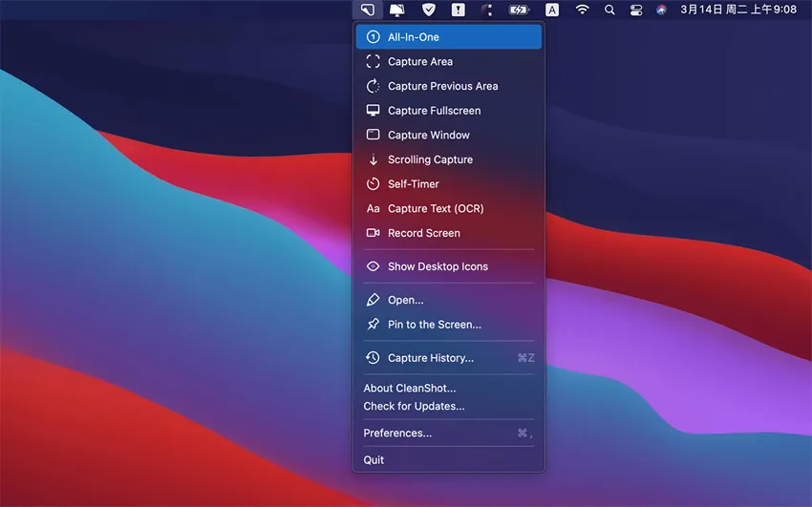
Task: Open Control Center in menu bar
Action: click(636, 10)
